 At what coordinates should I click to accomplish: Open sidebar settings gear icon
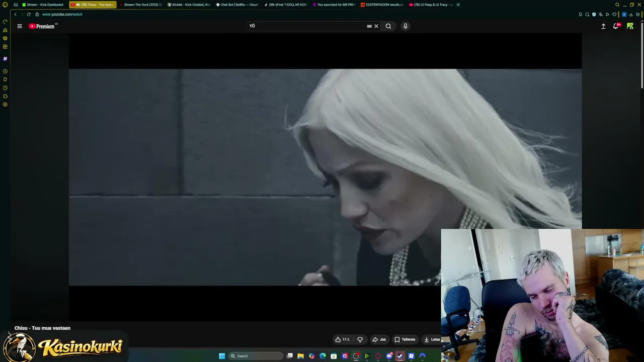[5, 105]
